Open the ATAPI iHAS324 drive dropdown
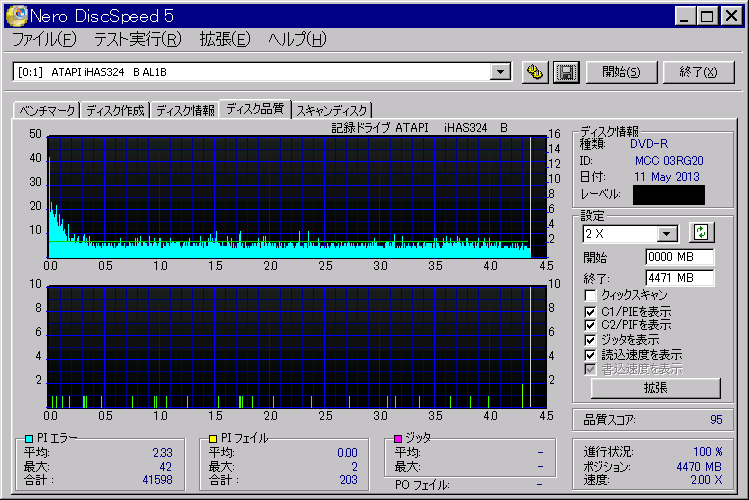 click(x=500, y=72)
